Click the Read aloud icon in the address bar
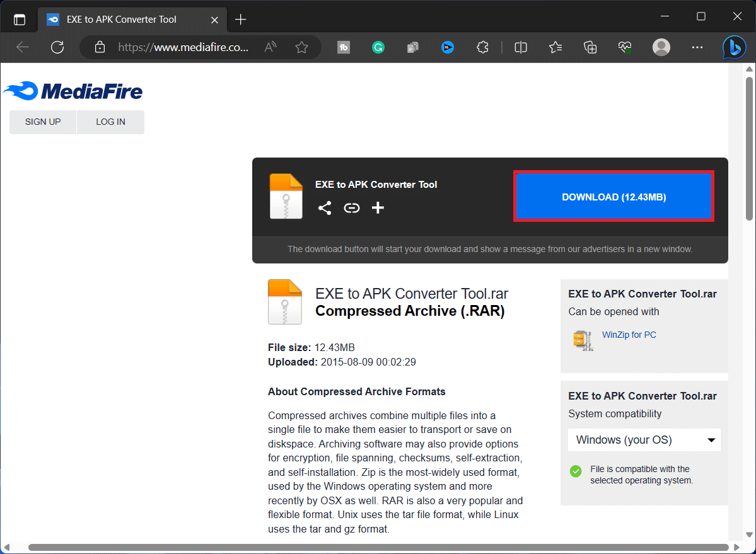756x554 pixels. click(x=270, y=47)
